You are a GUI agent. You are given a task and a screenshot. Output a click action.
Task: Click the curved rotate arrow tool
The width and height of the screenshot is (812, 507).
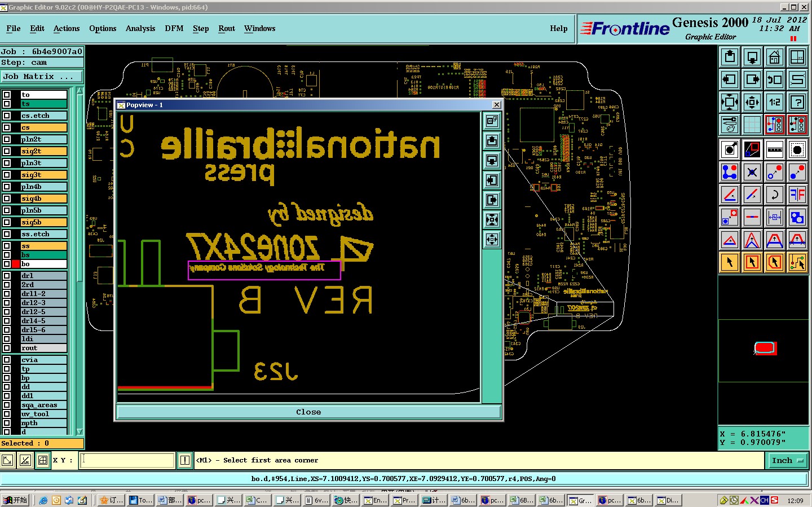pos(775,195)
